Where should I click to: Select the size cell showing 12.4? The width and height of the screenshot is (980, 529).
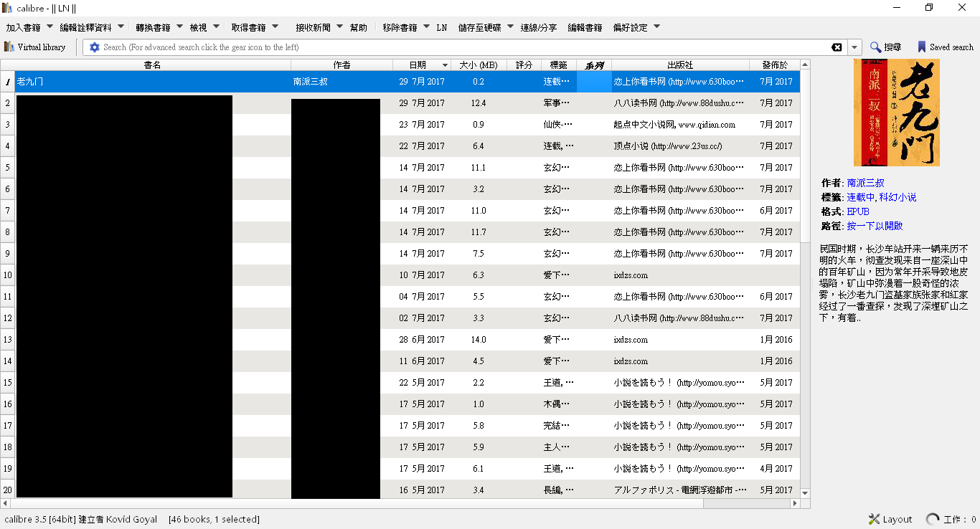479,103
